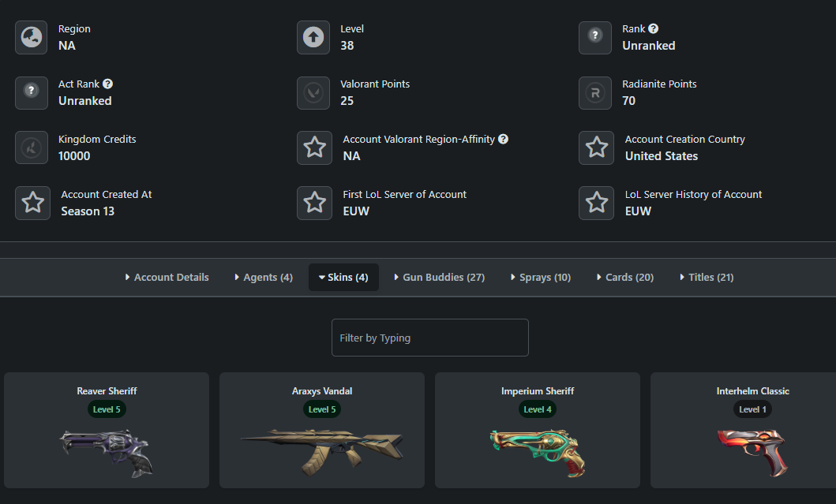This screenshot has height=504, width=836.
Task: Click Level 1 badge on Interhelm Classic
Action: 752,409
